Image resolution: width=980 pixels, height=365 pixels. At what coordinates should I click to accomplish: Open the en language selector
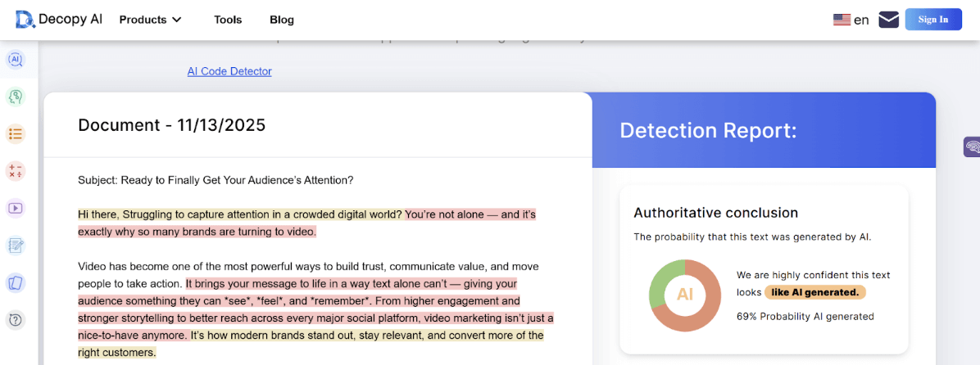(x=861, y=20)
